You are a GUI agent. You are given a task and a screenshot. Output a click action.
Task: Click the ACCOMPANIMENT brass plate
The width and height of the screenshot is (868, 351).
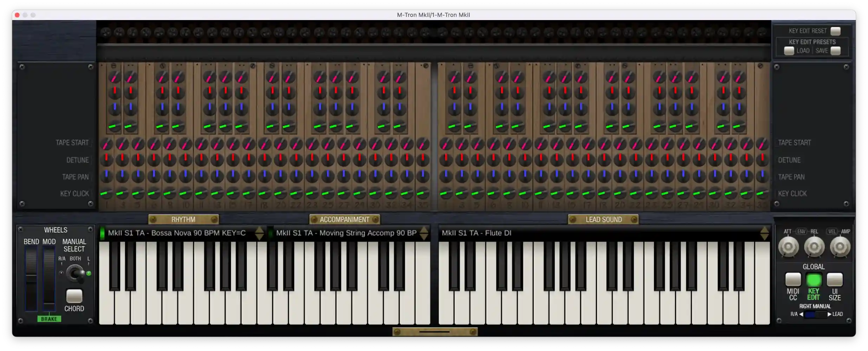(x=345, y=219)
